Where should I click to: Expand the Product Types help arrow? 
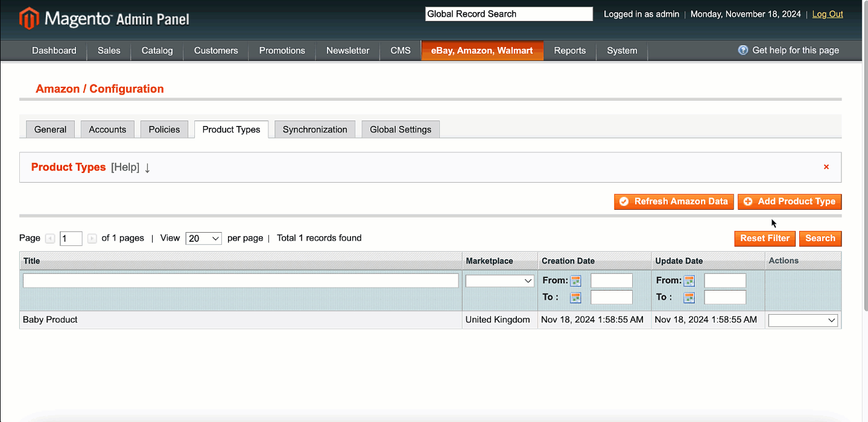(147, 168)
